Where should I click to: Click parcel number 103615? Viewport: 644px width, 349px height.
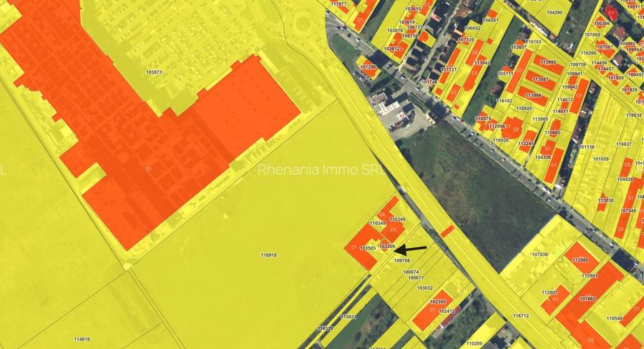[x=413, y=9]
